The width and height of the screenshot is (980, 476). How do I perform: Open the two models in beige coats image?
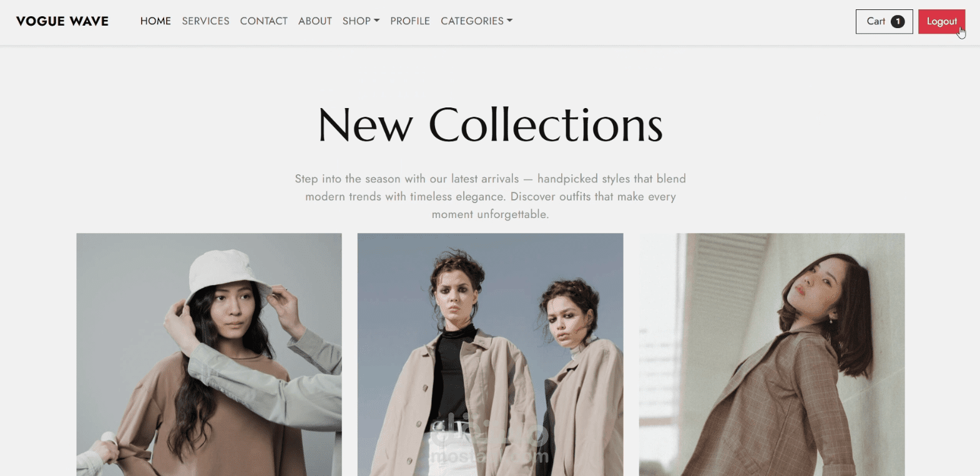[490, 355]
